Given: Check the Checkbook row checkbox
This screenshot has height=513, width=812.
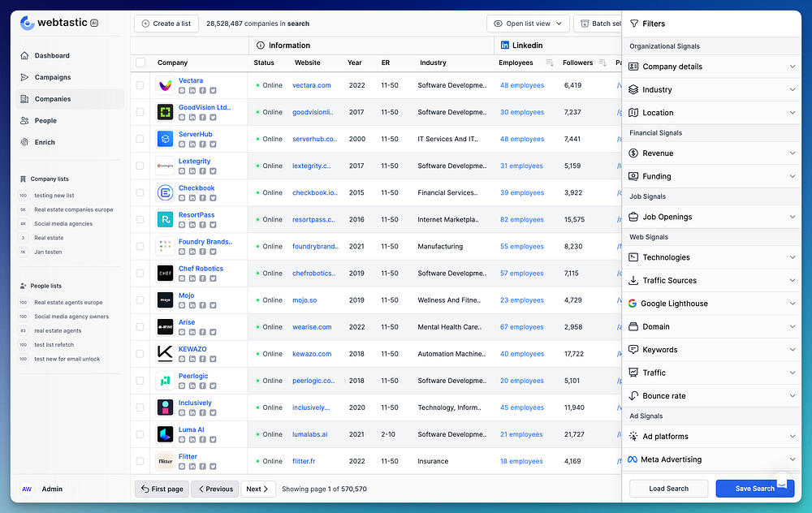Looking at the screenshot, I should 140,193.
